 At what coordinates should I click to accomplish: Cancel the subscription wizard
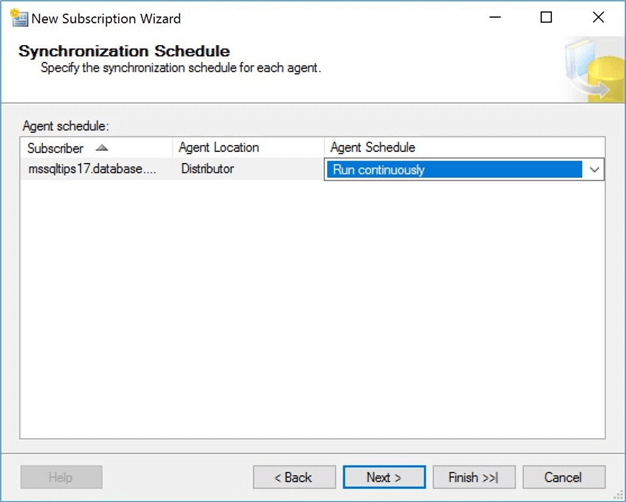point(564,477)
